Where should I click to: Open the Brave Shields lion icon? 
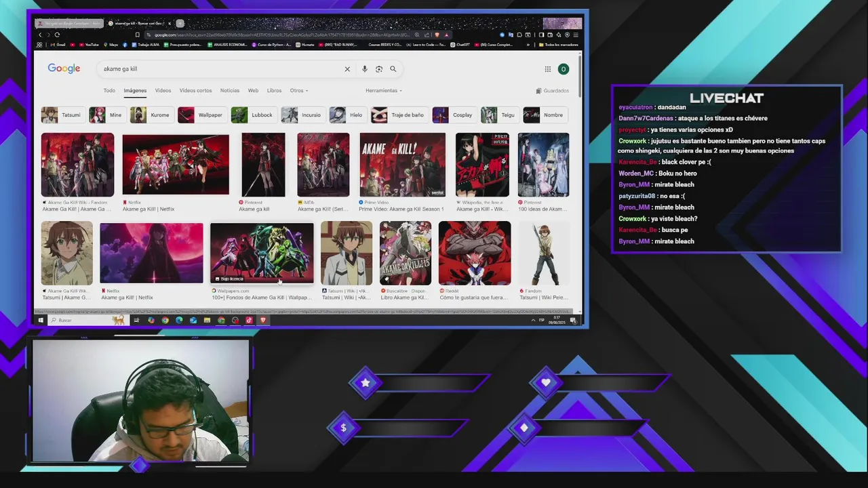click(437, 35)
